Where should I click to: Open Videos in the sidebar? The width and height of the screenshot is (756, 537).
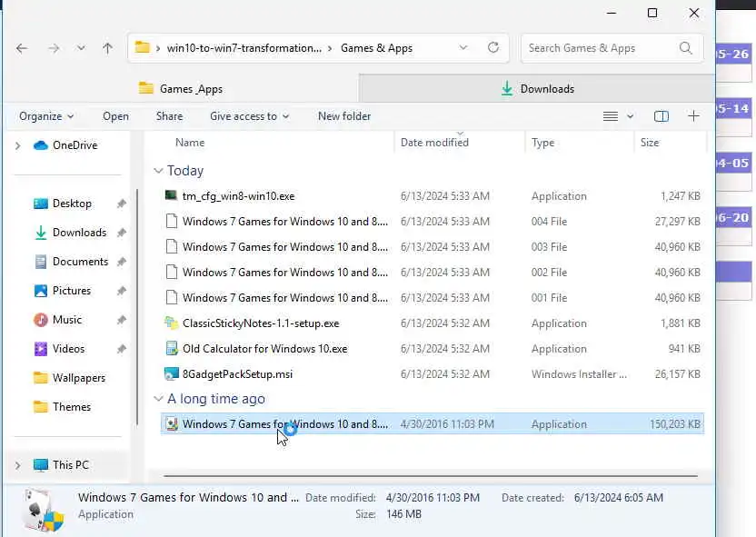click(59, 349)
